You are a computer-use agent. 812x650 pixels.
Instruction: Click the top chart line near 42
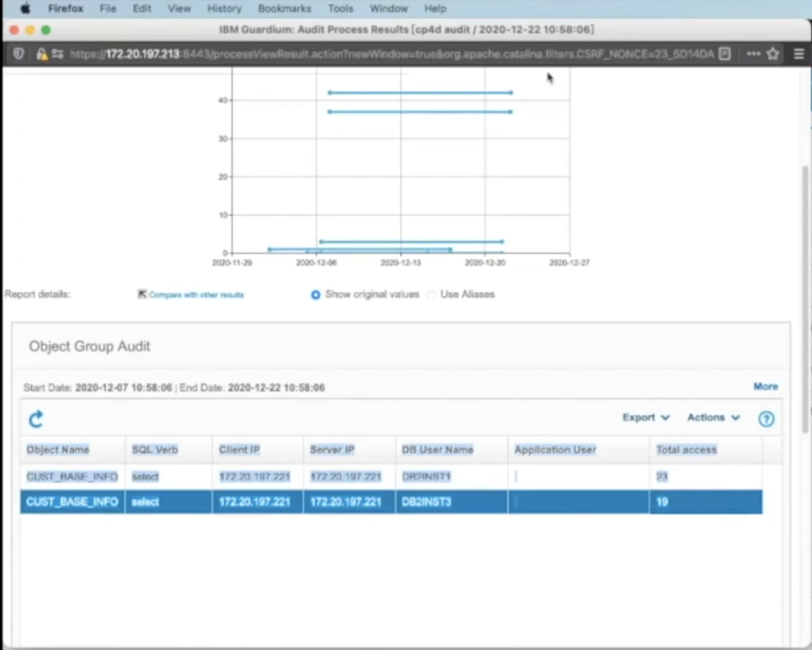coord(420,93)
